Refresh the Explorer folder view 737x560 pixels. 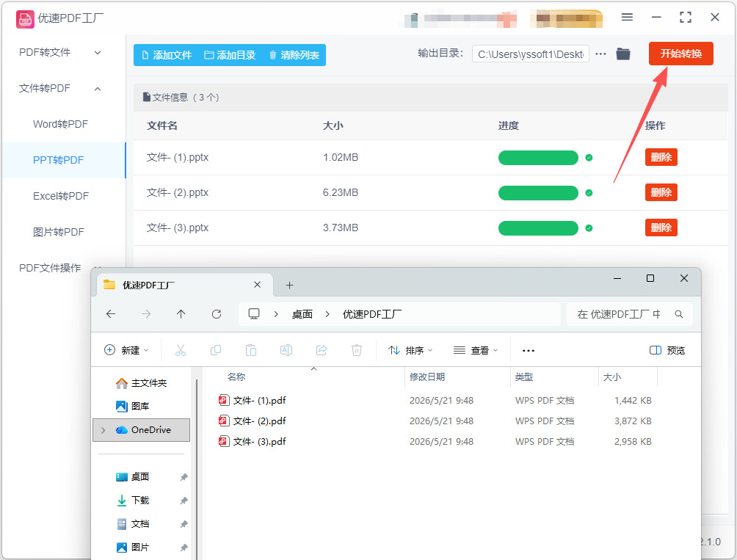coord(217,314)
